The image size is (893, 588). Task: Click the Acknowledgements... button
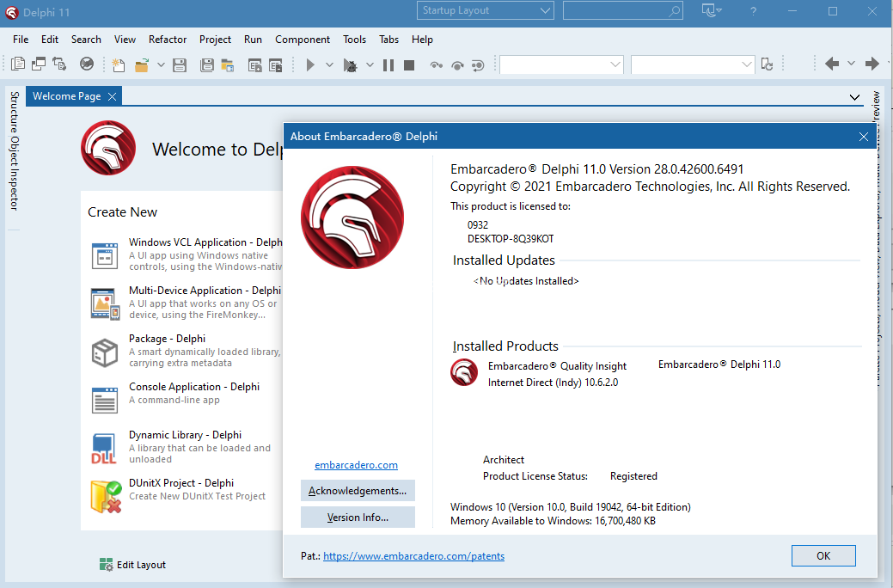358,491
